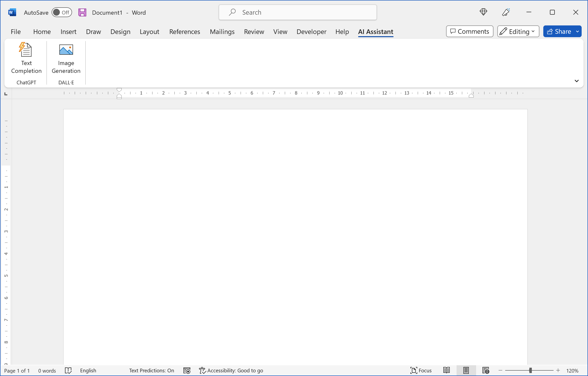
Task: Switch to the Developer tab
Action: (311, 32)
